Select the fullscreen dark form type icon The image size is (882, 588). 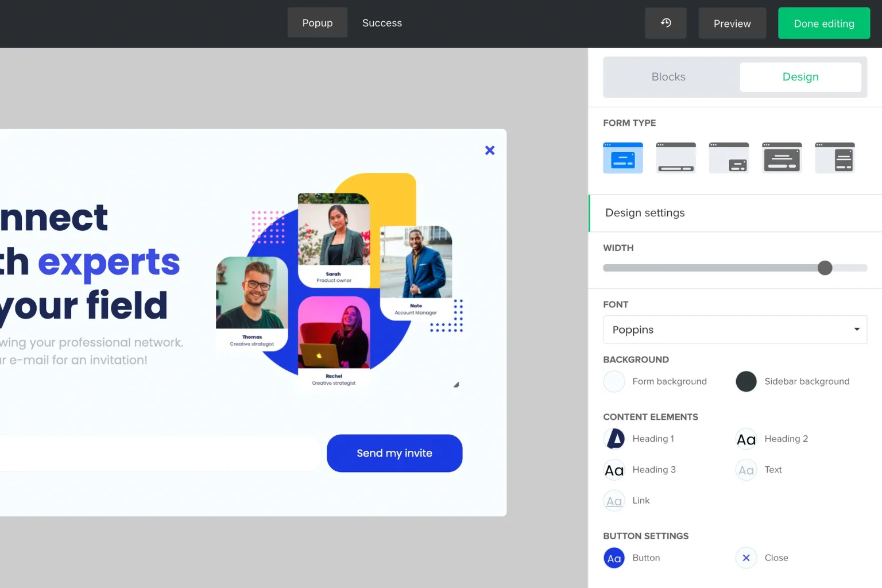(782, 158)
